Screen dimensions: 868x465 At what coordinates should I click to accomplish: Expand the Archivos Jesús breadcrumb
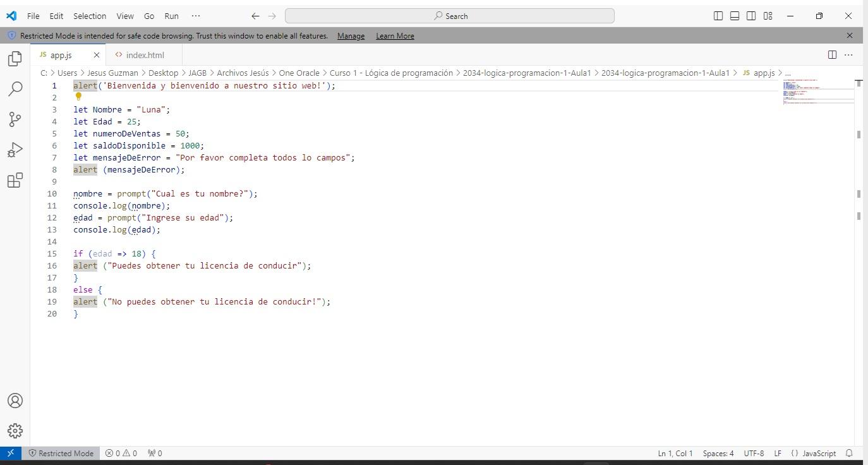click(243, 73)
